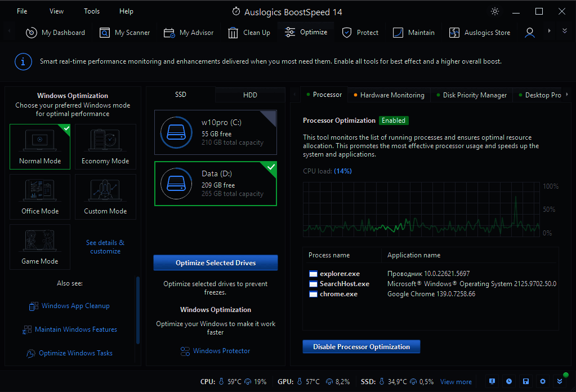The image size is (576, 392).
Task: Click the user account profile icon
Action: tap(529, 33)
